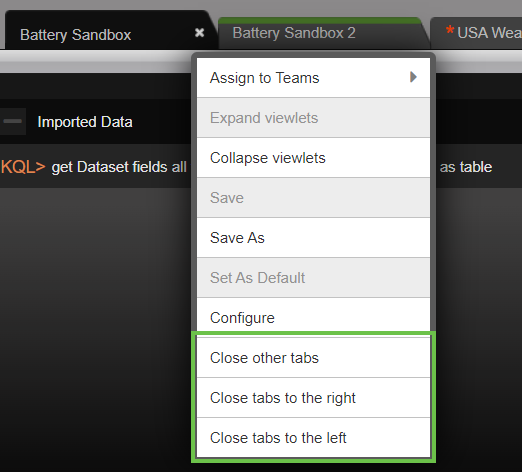
Task: Select Assign to Teams menu entry
Action: pos(313,78)
